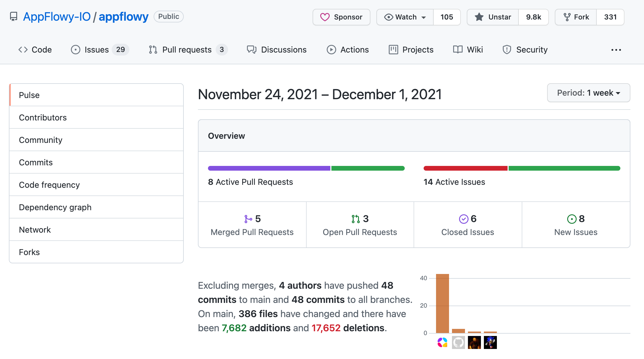This screenshot has height=359, width=644.
Task: Select Dependency graph in the sidebar
Action: [96, 207]
